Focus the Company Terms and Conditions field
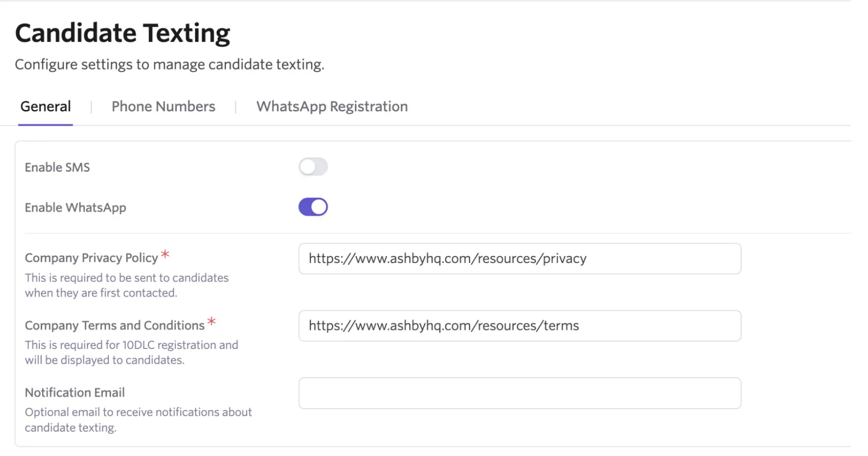The image size is (868, 456). point(520,326)
